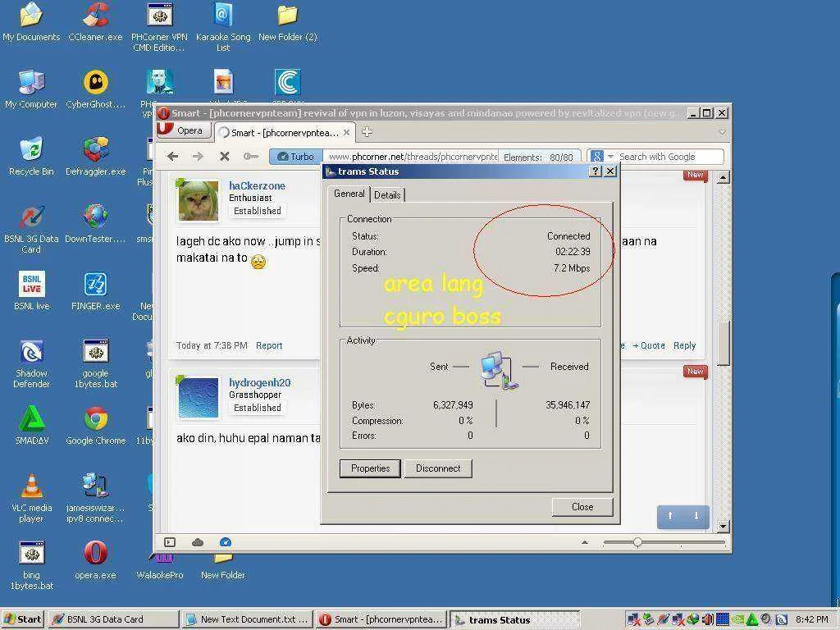840x630 pixels.
Task: Open the tab list dropdown arrow
Action: [x=722, y=132]
